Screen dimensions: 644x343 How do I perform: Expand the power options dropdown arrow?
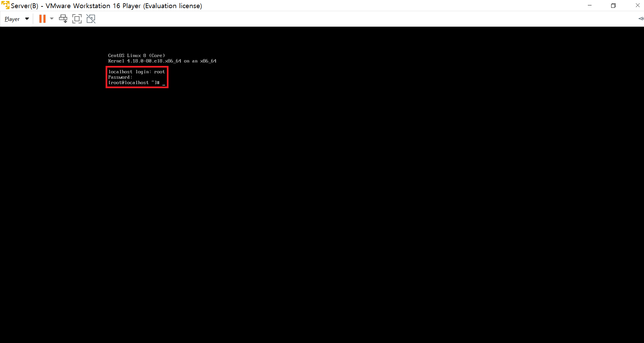52,19
